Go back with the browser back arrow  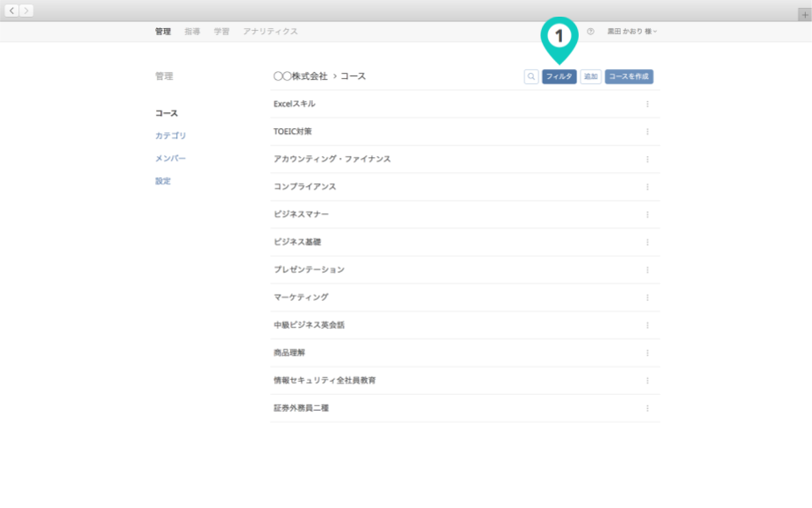tap(12, 11)
